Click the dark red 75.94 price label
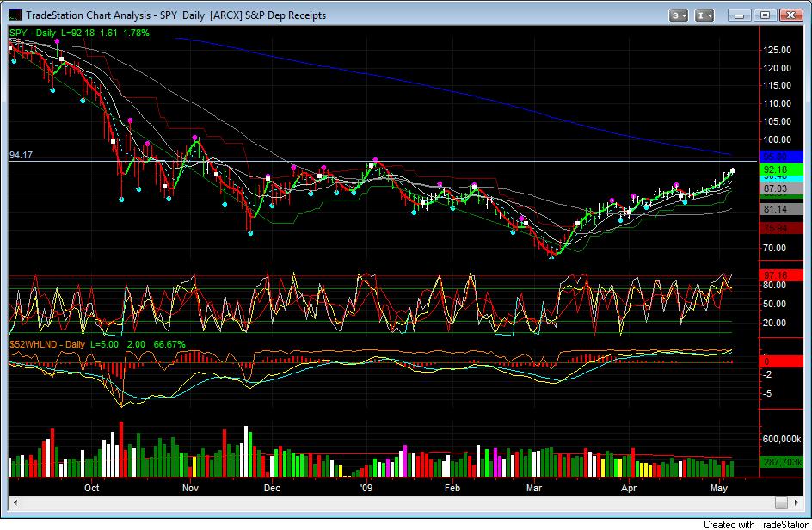 tap(781, 229)
